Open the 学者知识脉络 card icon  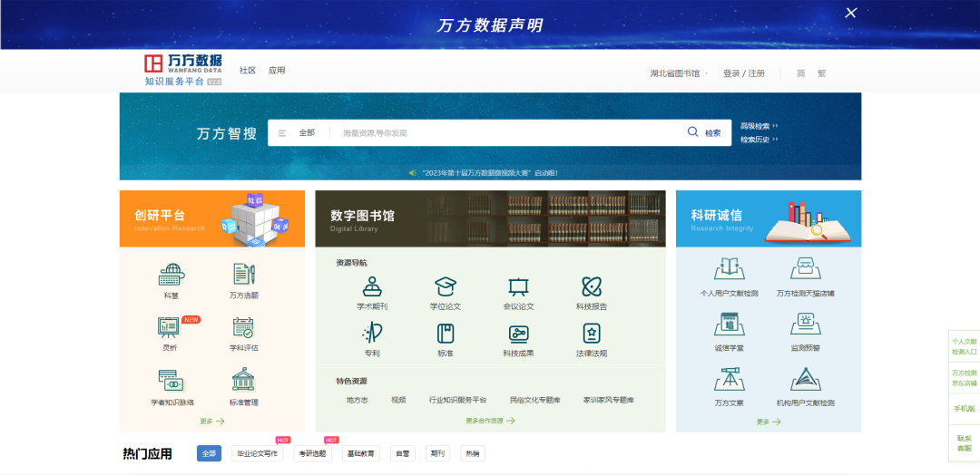171,381
